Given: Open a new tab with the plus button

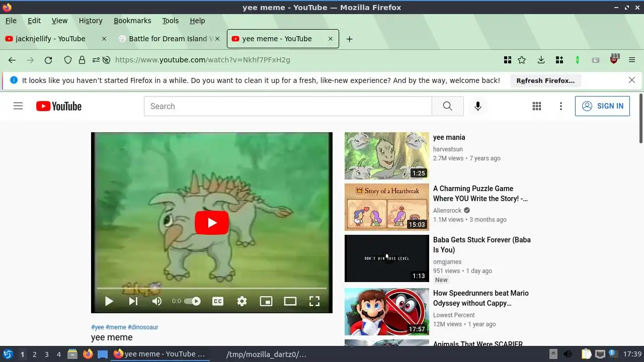Looking at the screenshot, I should [349, 39].
